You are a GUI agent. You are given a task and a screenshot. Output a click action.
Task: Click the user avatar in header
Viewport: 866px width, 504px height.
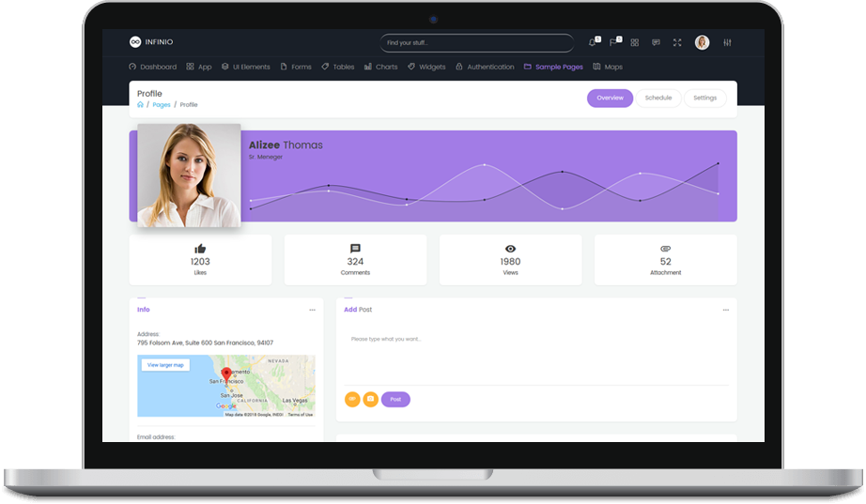[x=702, y=42]
